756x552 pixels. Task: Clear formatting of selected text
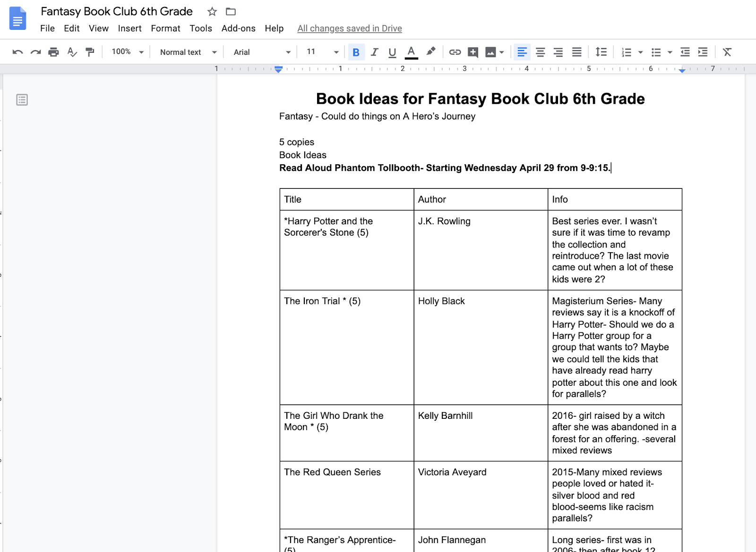tap(727, 52)
